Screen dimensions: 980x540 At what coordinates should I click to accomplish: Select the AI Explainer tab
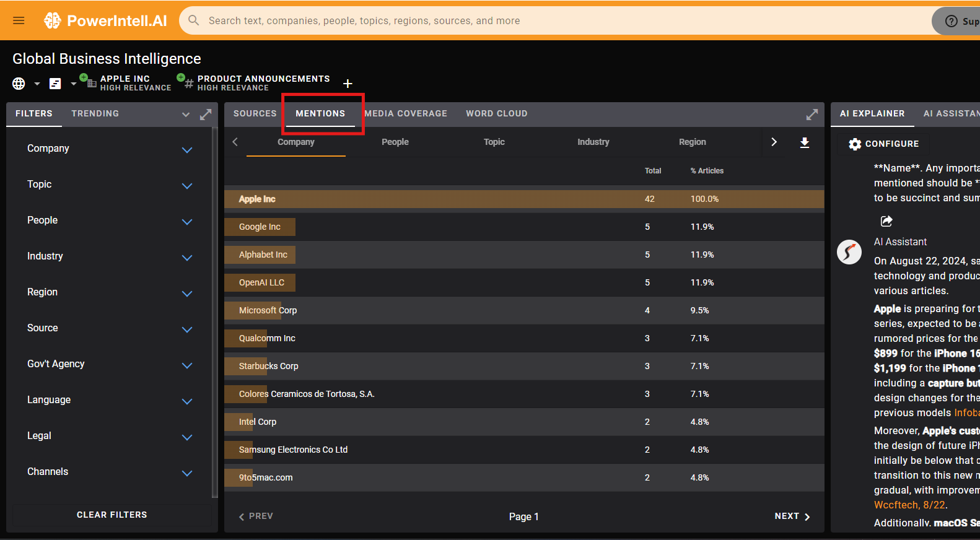coord(872,114)
